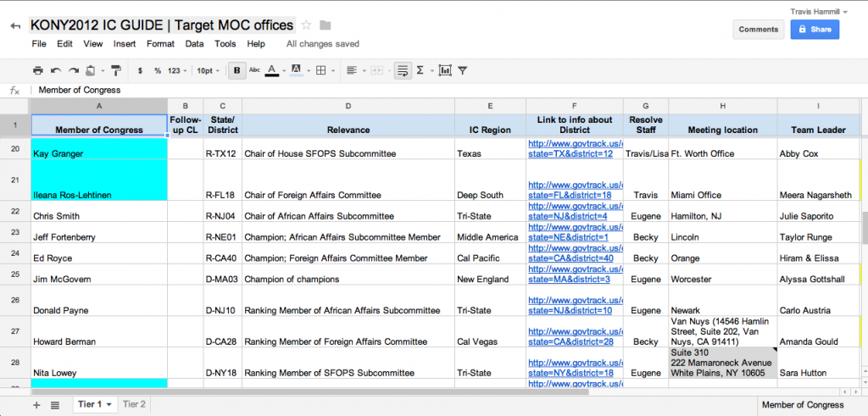
Task: Click the cell background color icon
Action: [296, 71]
